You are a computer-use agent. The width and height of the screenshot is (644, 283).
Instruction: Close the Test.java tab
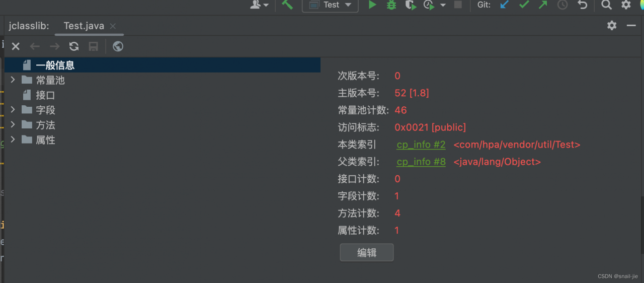[x=113, y=26]
